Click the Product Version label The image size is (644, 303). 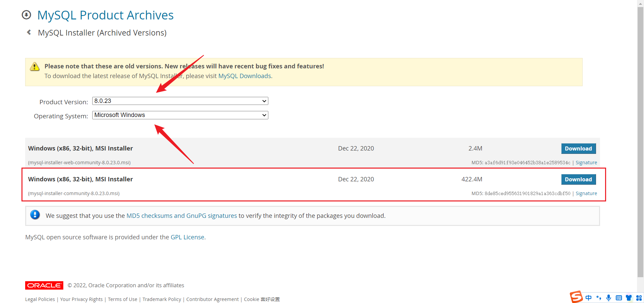[64, 102]
